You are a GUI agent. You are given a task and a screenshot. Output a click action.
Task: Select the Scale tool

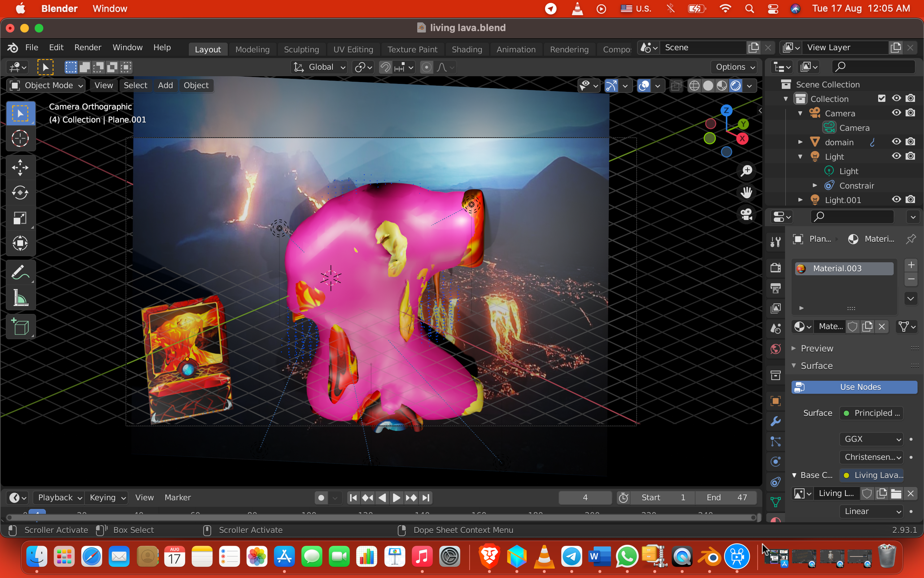point(20,218)
